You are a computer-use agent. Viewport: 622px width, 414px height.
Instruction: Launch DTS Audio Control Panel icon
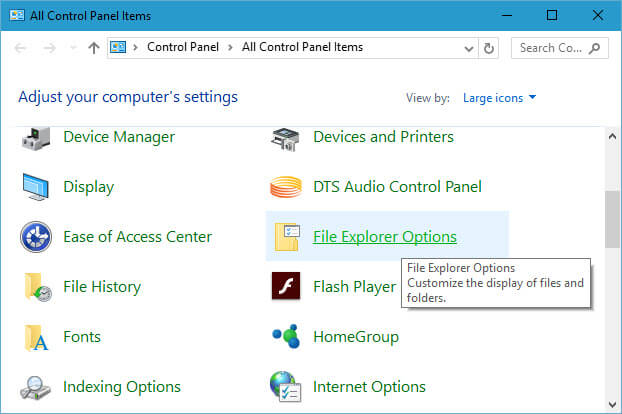286,187
